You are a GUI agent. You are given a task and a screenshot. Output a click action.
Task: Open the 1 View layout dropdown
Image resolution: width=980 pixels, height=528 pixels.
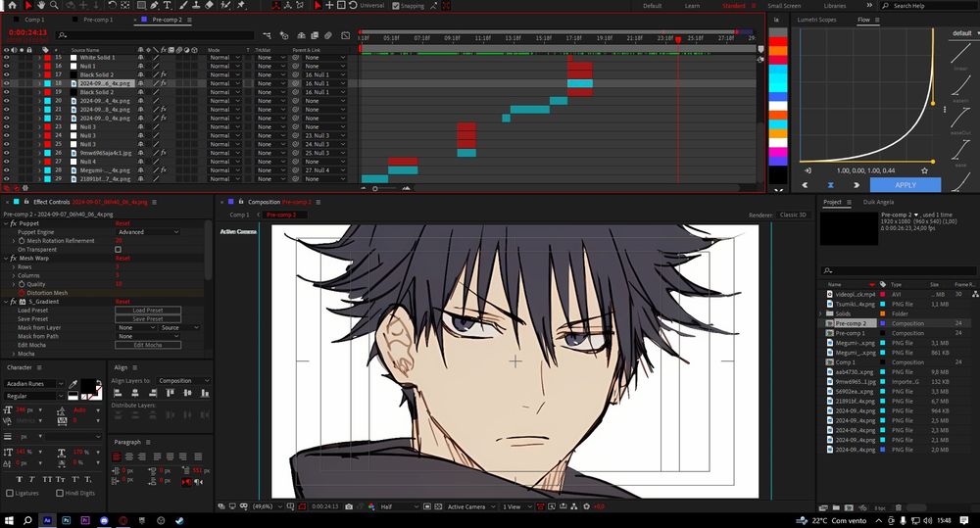point(516,506)
